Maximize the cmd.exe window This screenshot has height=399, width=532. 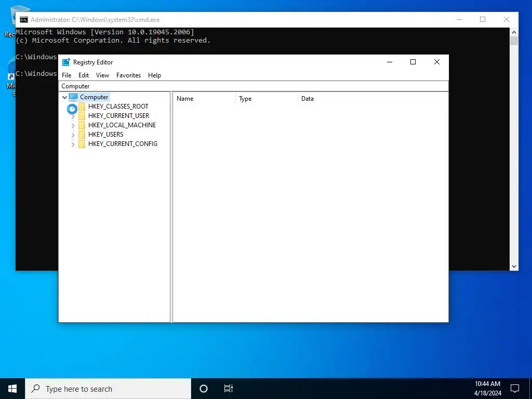point(483,20)
